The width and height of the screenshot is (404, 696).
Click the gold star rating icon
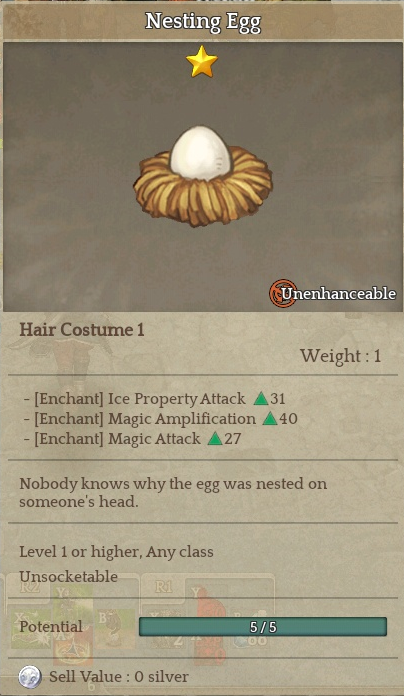[x=202, y=61]
